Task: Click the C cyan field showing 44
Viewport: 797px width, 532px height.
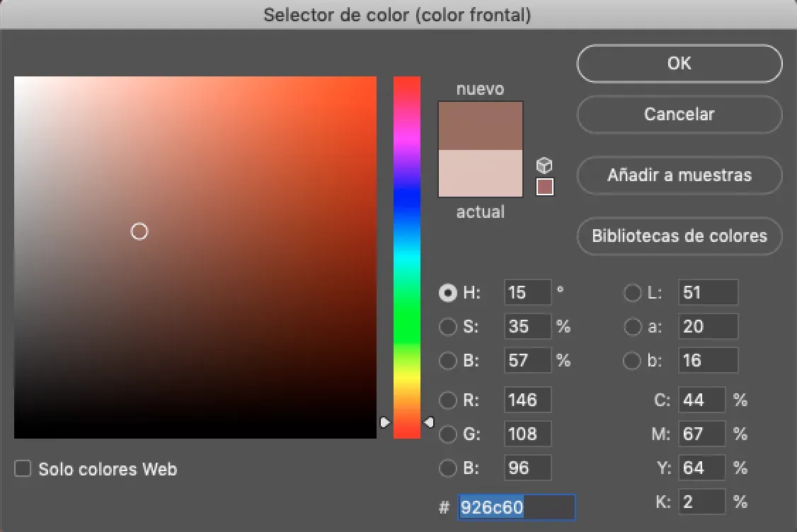Action: [x=701, y=400]
